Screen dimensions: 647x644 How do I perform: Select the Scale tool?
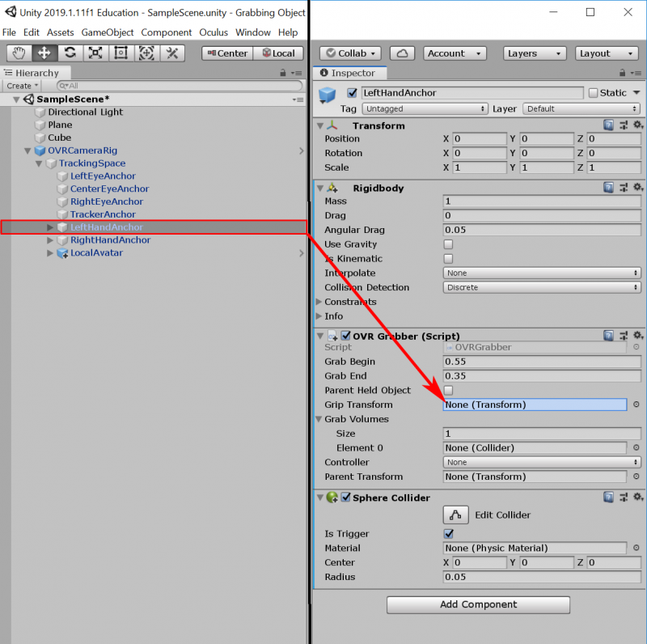95,53
